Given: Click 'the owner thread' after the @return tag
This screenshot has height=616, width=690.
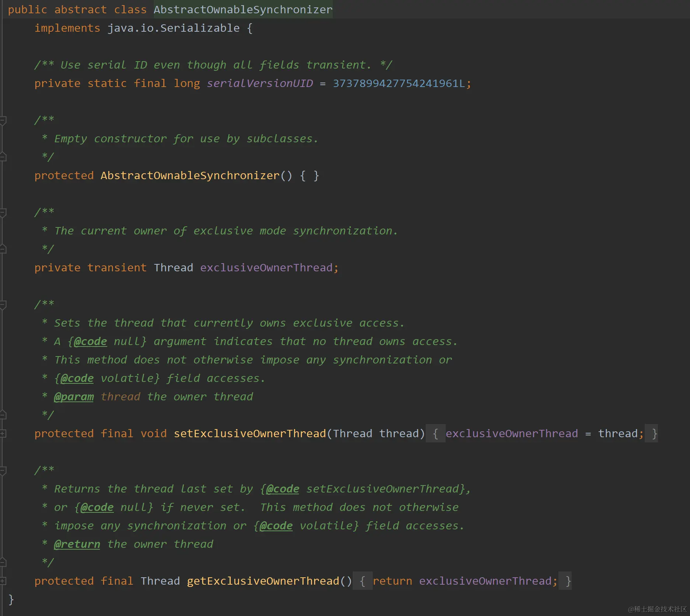Looking at the screenshot, I should click(x=160, y=544).
